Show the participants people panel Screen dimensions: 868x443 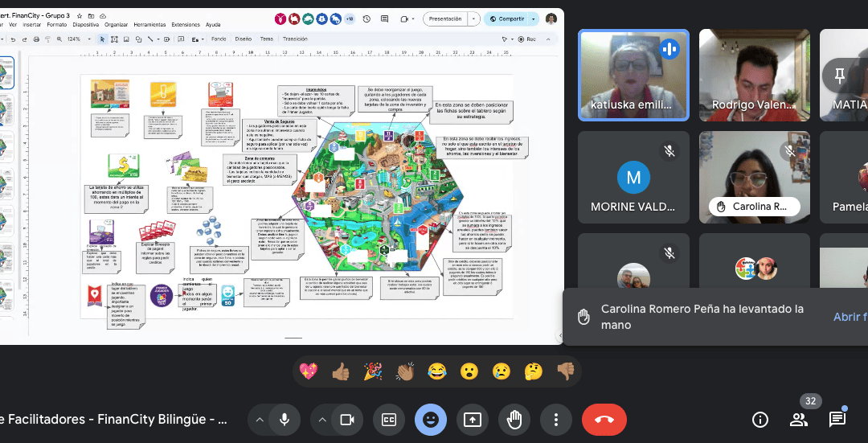click(x=798, y=420)
